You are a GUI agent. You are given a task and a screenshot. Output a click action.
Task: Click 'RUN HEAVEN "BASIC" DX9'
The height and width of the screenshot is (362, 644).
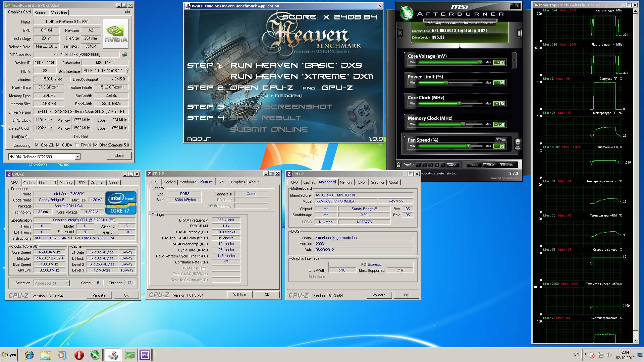pyautogui.click(x=296, y=65)
